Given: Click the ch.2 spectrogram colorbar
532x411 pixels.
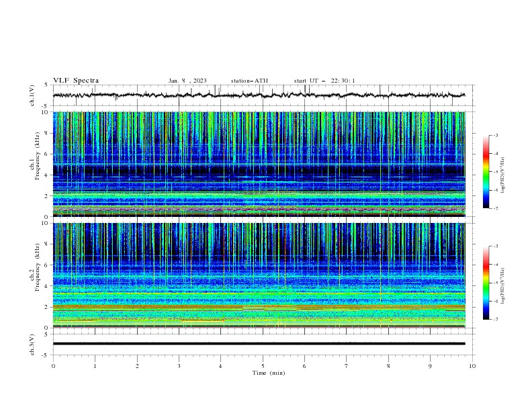Looking at the screenshot, I should tap(486, 283).
